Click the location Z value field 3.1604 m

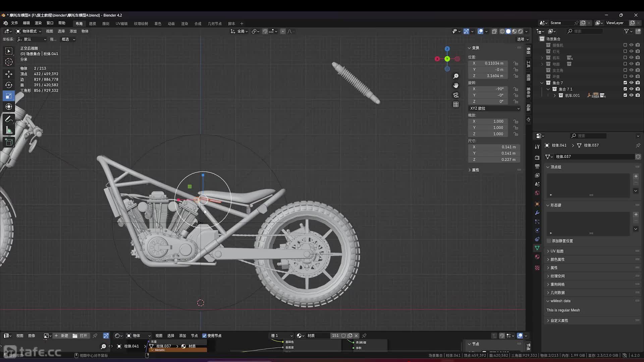(x=488, y=76)
